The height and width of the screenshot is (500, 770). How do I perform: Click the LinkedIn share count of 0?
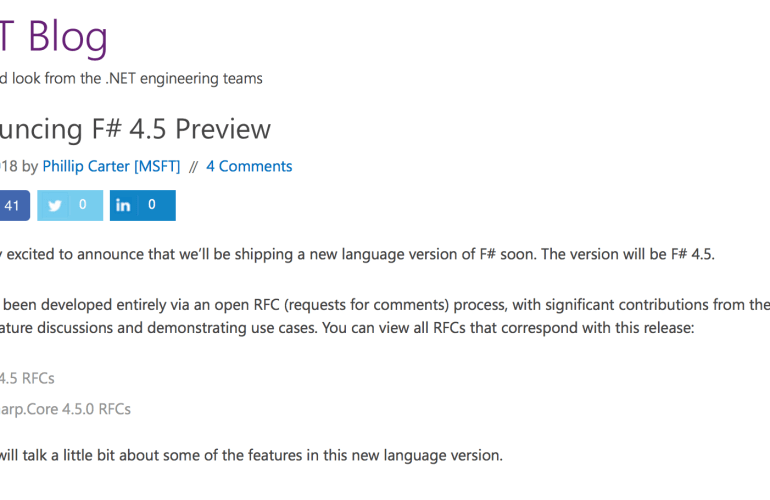point(152,205)
